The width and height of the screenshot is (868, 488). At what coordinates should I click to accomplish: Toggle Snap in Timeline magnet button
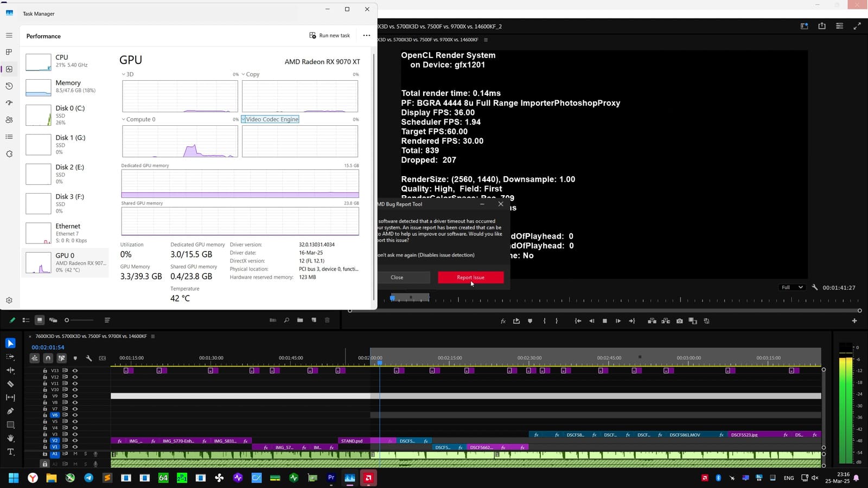click(x=48, y=358)
